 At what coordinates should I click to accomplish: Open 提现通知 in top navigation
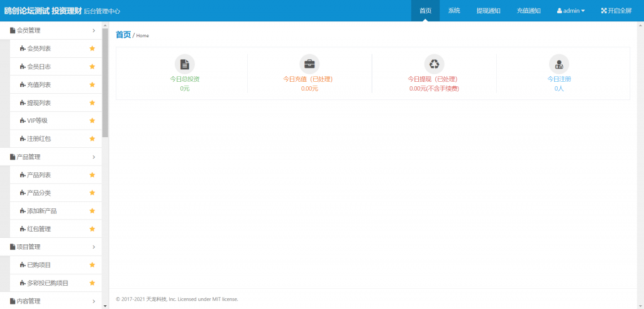tap(488, 11)
